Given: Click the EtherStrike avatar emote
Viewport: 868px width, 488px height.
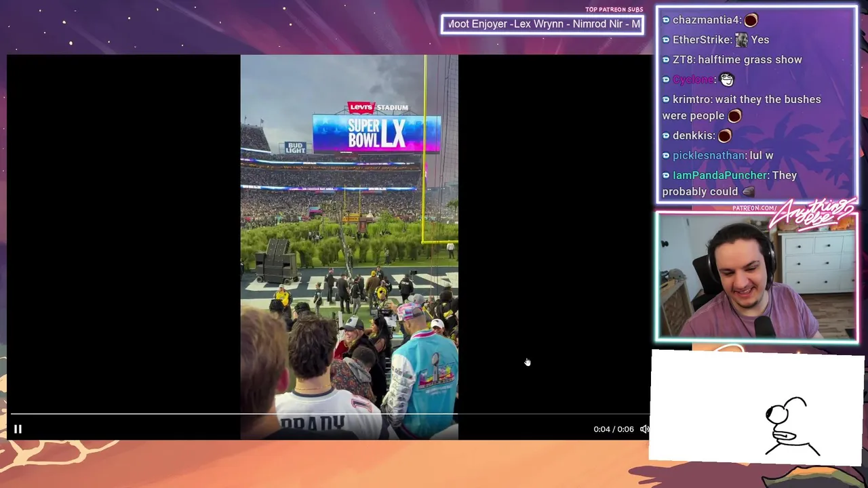Looking at the screenshot, I should coord(741,39).
